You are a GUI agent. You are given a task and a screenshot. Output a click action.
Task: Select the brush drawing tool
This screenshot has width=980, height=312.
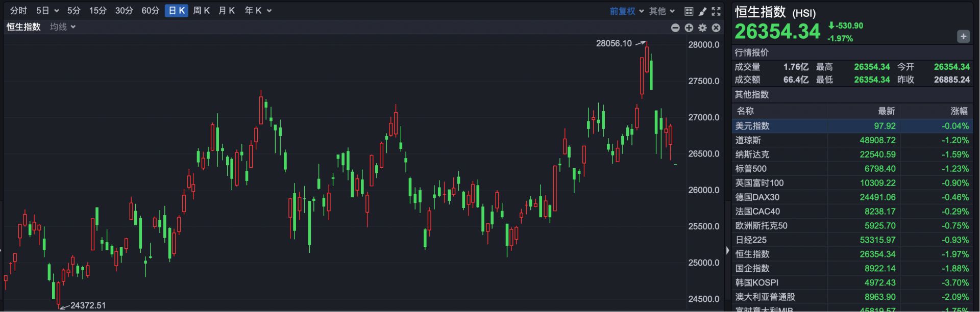point(702,11)
